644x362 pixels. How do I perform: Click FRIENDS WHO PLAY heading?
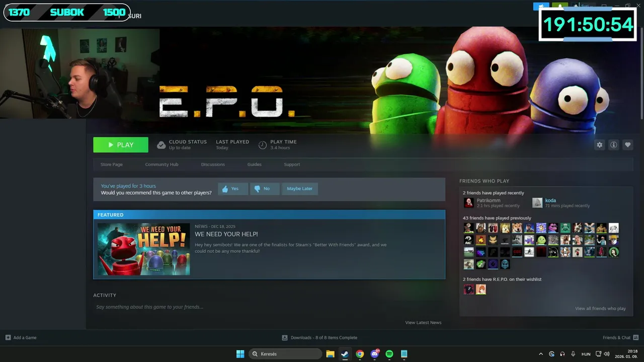coord(484,181)
